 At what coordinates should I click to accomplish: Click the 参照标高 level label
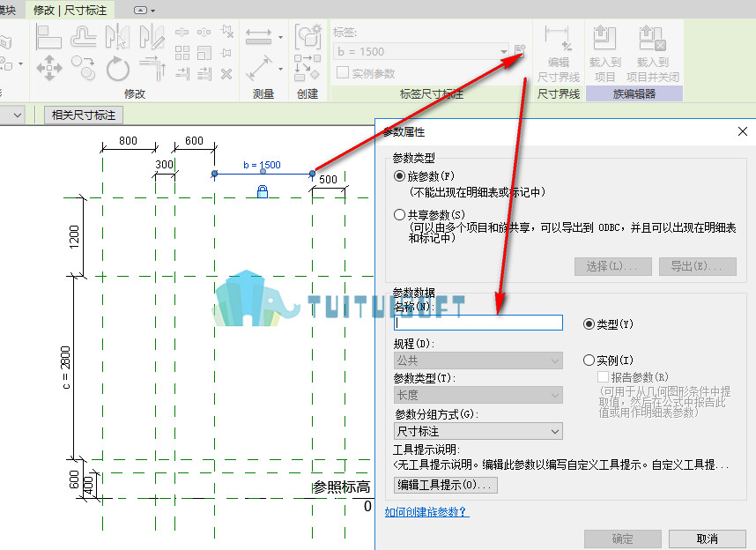click(x=342, y=487)
